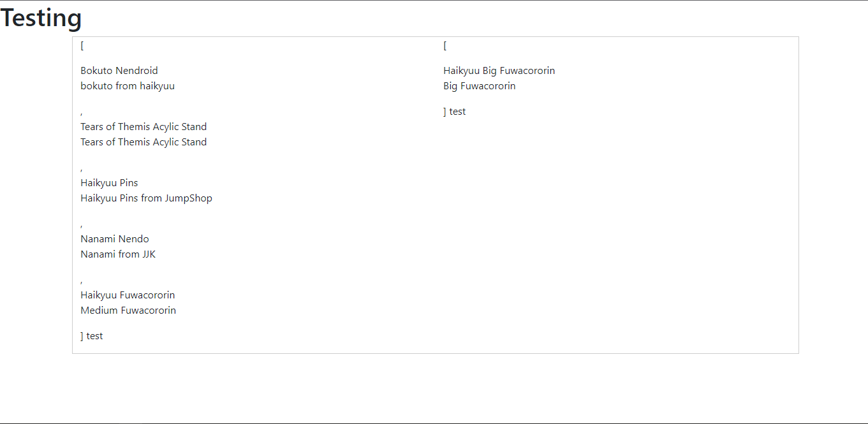Click the "Haikyuu Fuwacororin" item title
The width and height of the screenshot is (868, 424).
(128, 295)
